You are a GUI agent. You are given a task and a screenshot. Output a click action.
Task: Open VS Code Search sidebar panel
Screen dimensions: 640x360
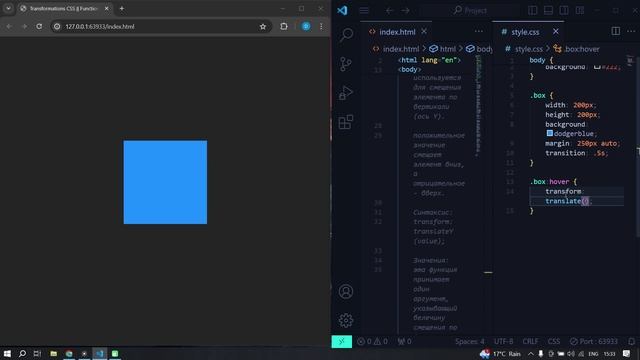point(346,34)
